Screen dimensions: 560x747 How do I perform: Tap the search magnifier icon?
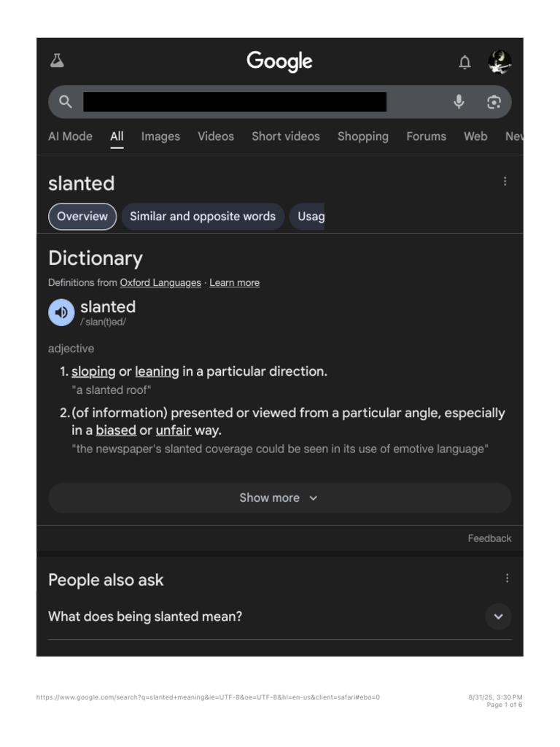[66, 102]
